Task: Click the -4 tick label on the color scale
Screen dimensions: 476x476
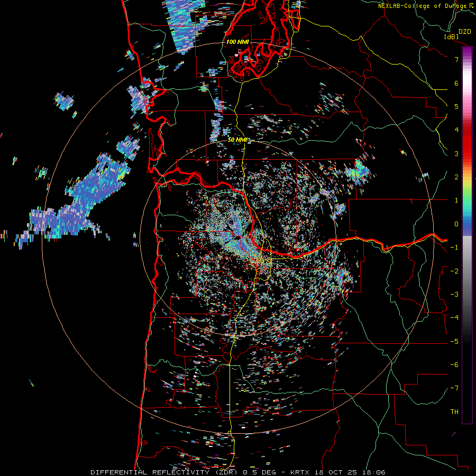Action: coord(454,318)
